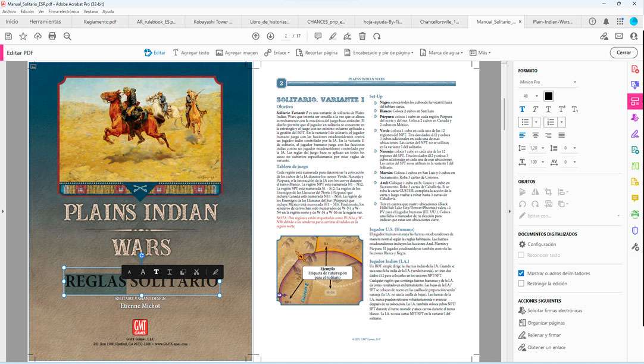Apply superscript text style
Image resolution: width=644 pixels, height=364 pixels.
561,110
